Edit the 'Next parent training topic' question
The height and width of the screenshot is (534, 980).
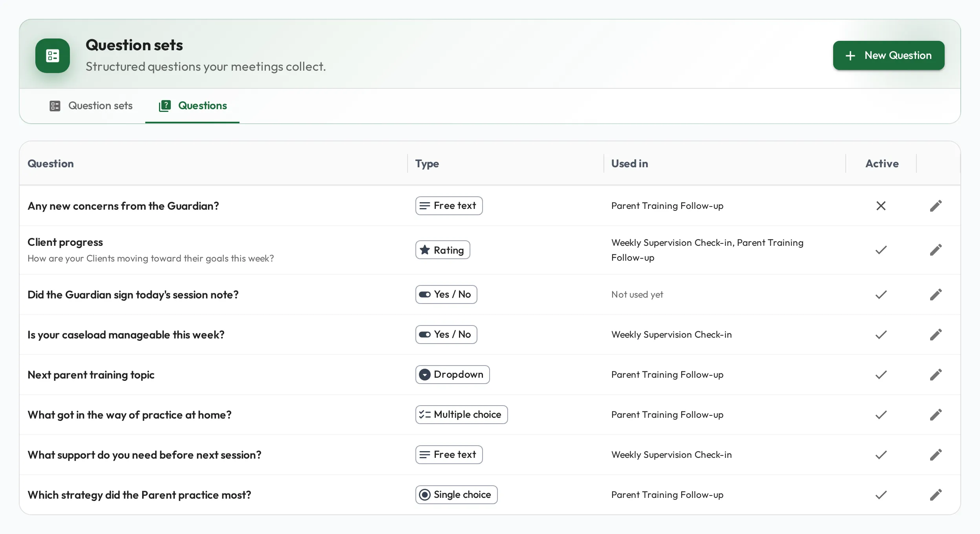(x=936, y=375)
